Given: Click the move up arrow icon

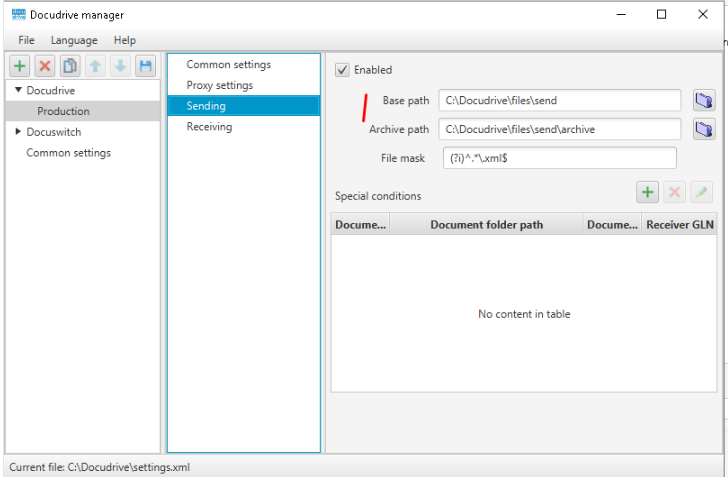Looking at the screenshot, I should (x=95, y=66).
